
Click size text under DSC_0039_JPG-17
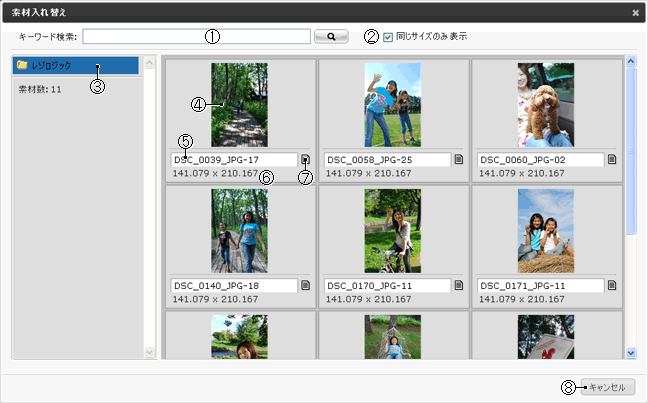(215, 173)
